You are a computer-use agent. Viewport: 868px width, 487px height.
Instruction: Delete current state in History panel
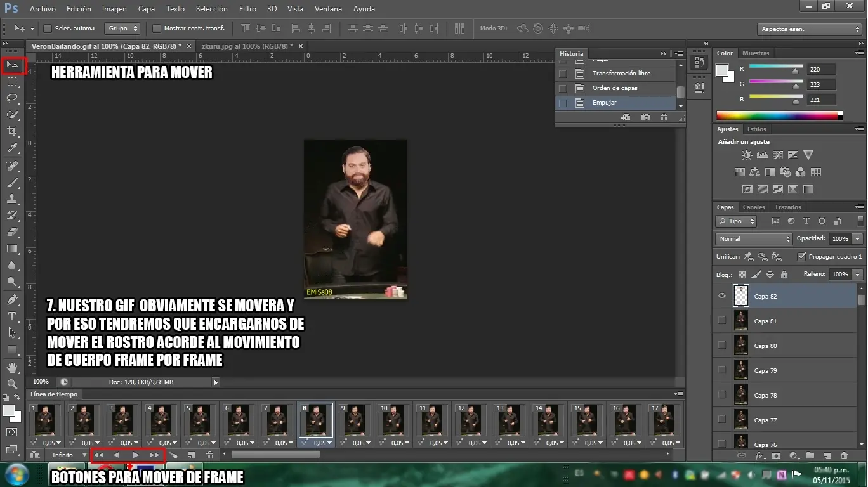point(664,117)
